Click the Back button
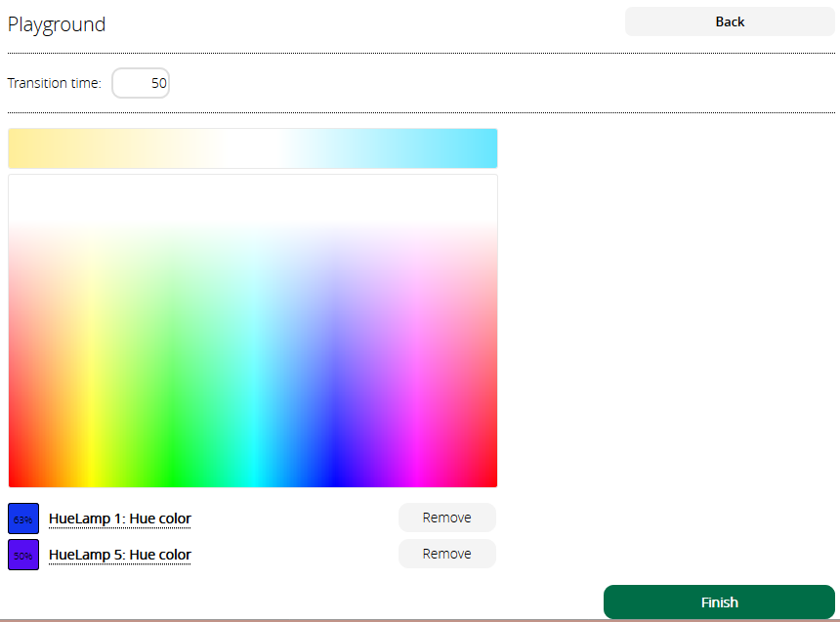The image size is (840, 622). [729, 21]
